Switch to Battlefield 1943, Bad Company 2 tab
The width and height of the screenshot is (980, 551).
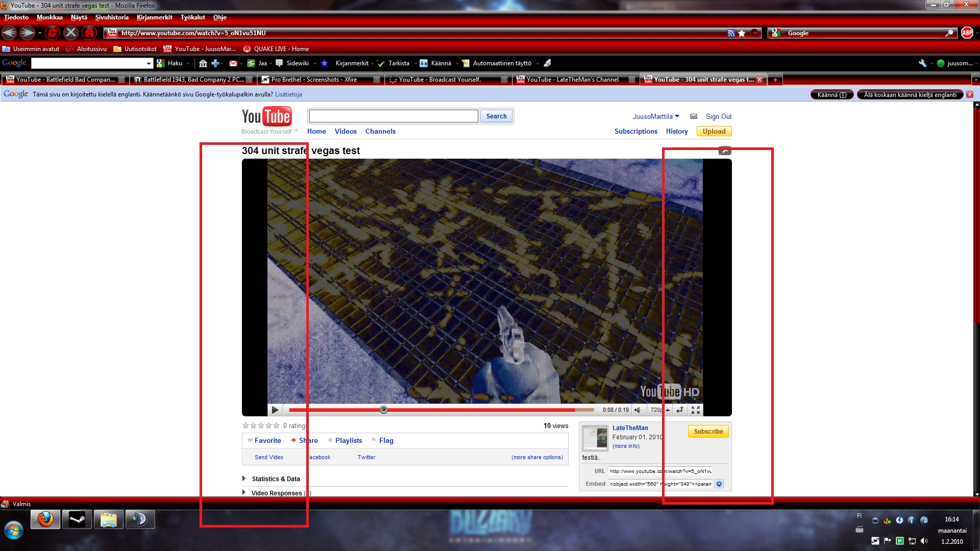point(193,80)
